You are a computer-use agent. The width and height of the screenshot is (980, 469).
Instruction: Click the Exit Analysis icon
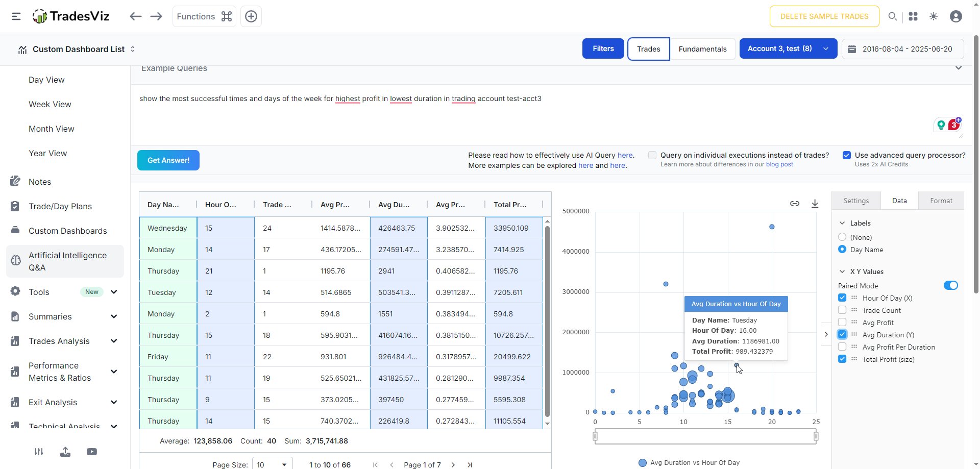(x=15, y=402)
